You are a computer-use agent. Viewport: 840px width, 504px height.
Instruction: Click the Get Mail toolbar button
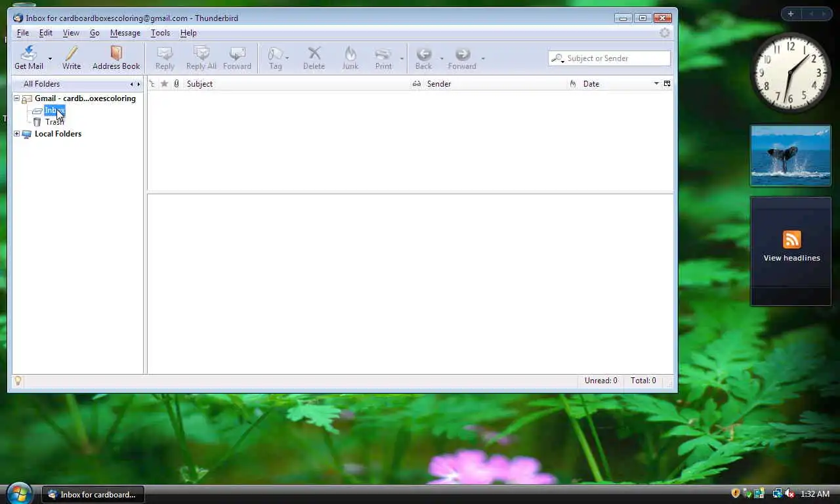click(x=29, y=58)
